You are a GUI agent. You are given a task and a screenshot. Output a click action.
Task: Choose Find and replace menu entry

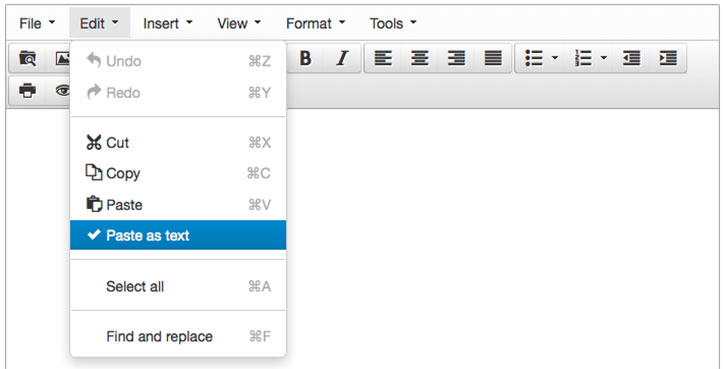click(x=178, y=336)
